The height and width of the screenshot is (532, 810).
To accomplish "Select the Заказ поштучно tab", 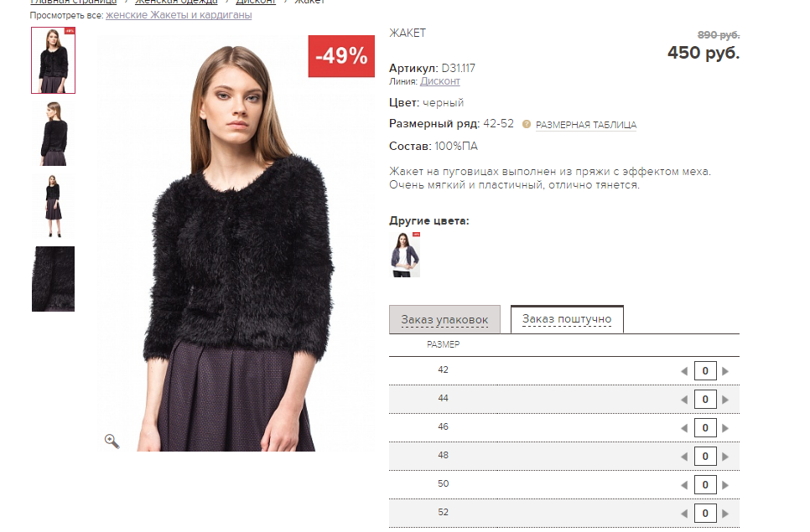I will pos(567,319).
